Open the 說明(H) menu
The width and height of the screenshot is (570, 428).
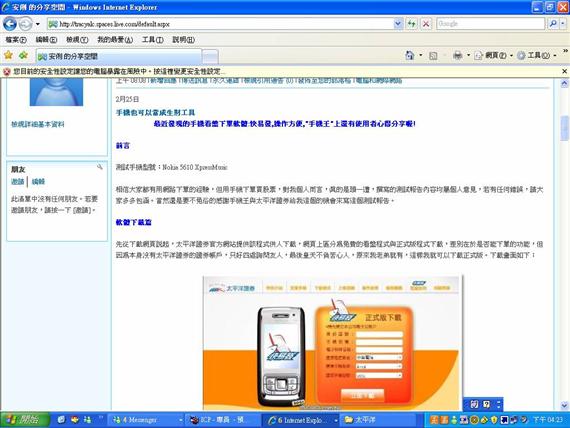click(184, 40)
